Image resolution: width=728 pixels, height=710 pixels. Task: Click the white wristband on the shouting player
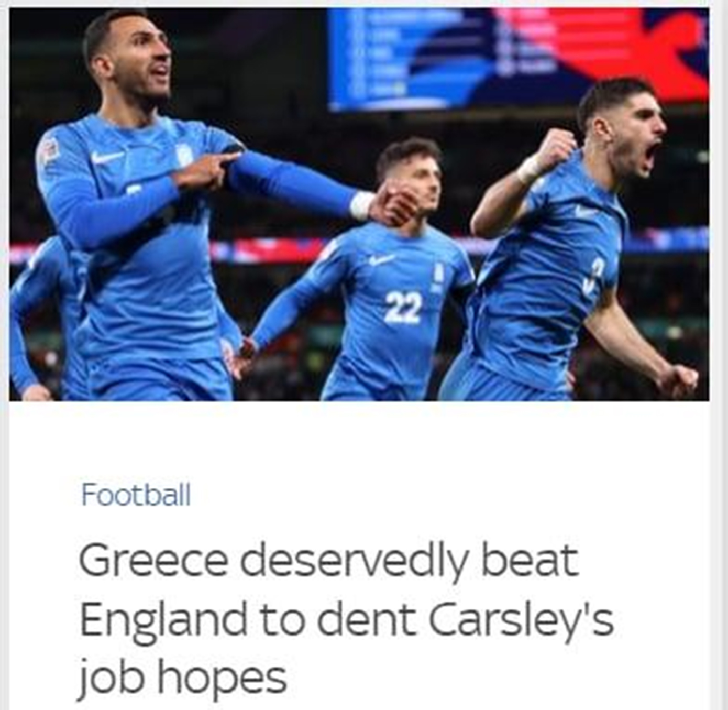pyautogui.click(x=530, y=169)
